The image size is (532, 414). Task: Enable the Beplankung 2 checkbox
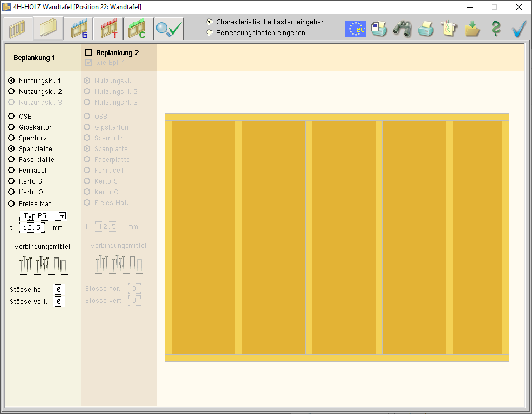click(89, 53)
